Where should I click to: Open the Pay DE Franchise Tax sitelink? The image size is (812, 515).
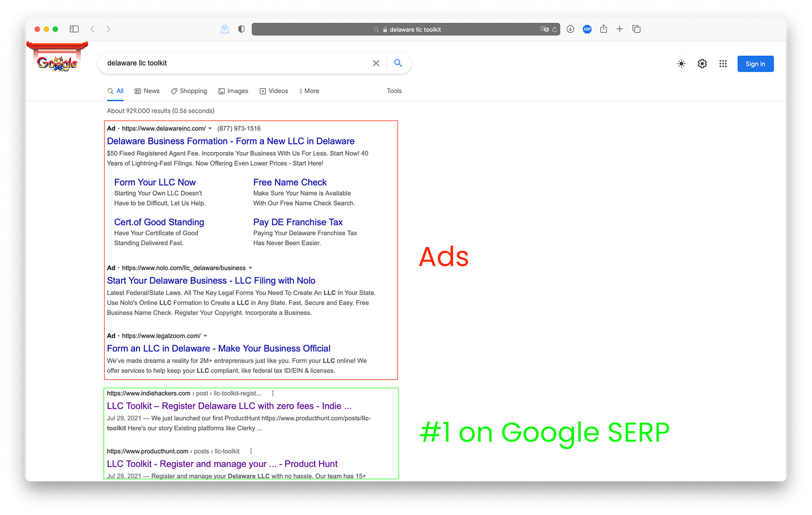click(x=298, y=222)
